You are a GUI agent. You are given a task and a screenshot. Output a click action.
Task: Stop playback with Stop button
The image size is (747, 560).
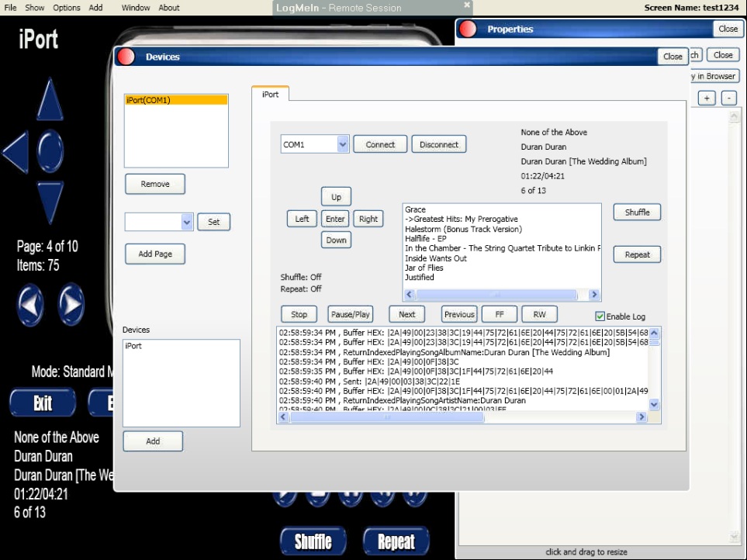point(299,314)
